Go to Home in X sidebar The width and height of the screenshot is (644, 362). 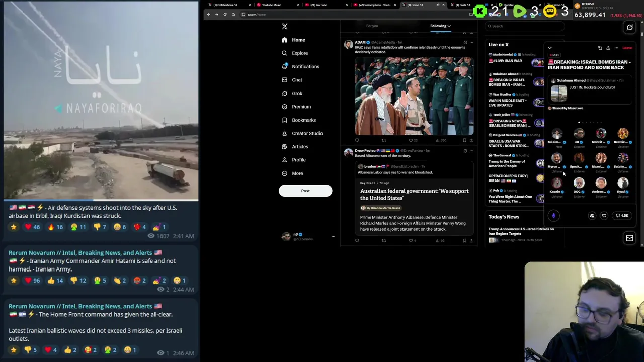294,40
